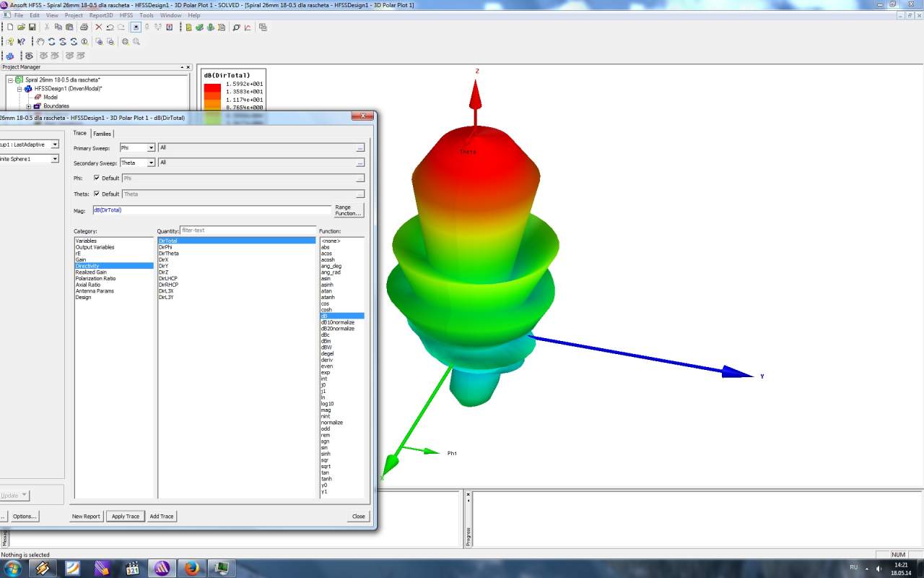Click the New project toolbar icon
The height and width of the screenshot is (578, 924).
point(11,27)
